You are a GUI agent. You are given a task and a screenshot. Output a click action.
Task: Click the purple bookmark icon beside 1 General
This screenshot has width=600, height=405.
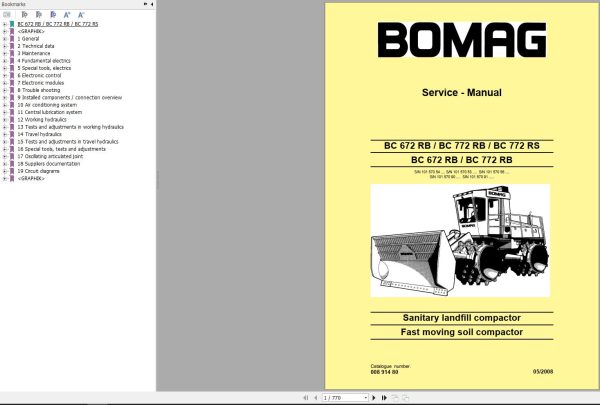[x=12, y=39]
